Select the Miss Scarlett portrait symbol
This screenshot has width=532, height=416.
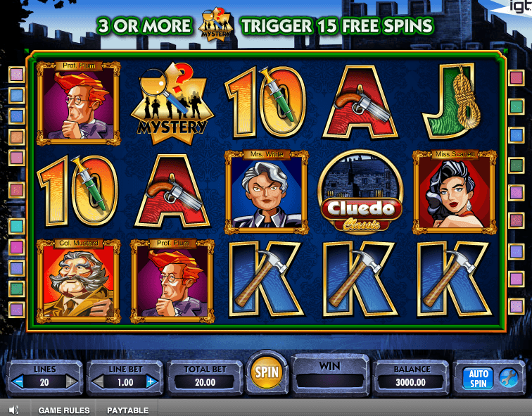(455, 192)
